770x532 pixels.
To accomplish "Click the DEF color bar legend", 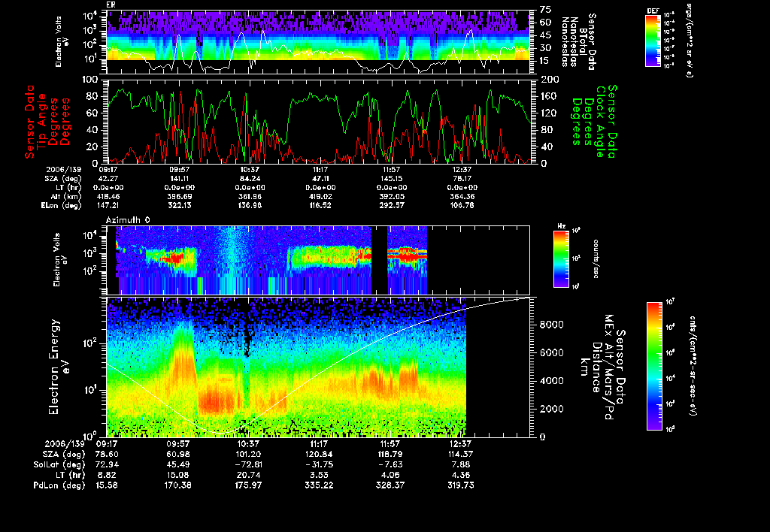I will coord(653,41).
